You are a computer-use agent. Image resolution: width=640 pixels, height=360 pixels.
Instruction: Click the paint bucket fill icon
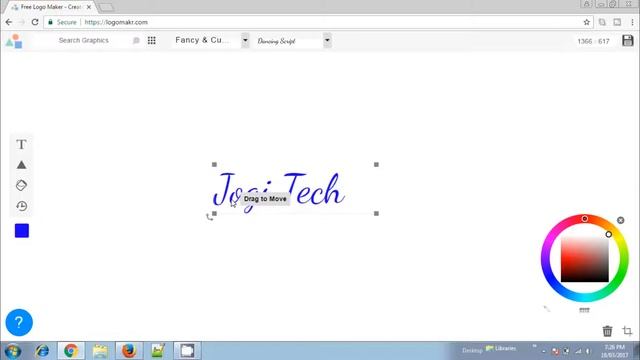pyautogui.click(x=21, y=185)
